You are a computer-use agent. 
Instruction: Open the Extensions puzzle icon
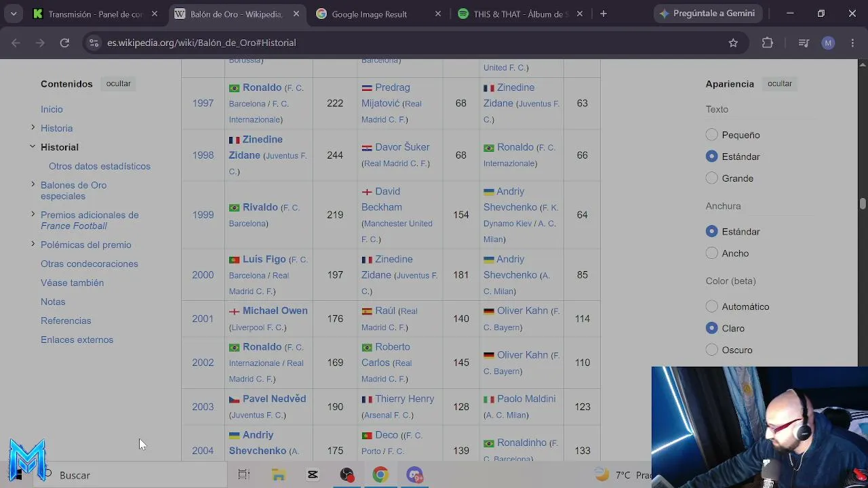[768, 43]
